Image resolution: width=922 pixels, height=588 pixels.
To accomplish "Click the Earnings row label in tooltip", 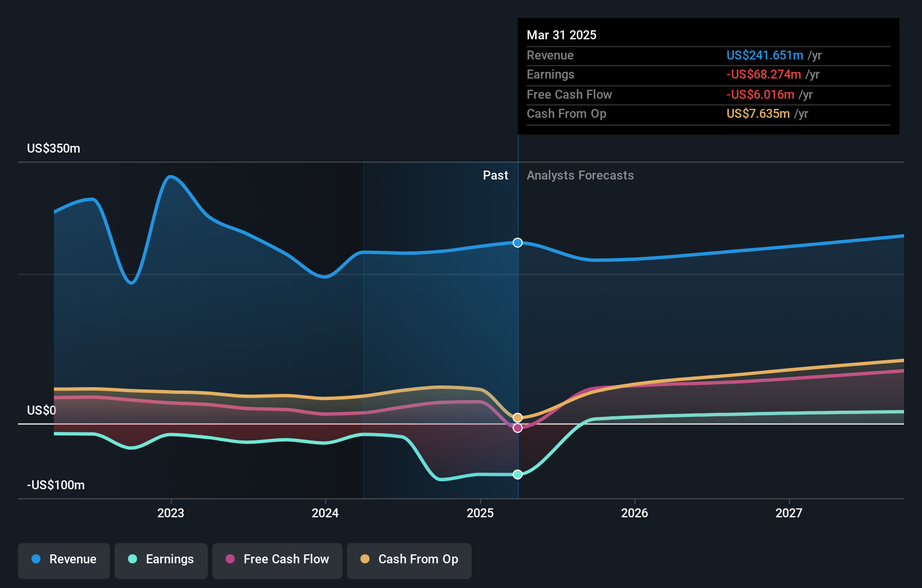I will tap(550, 74).
